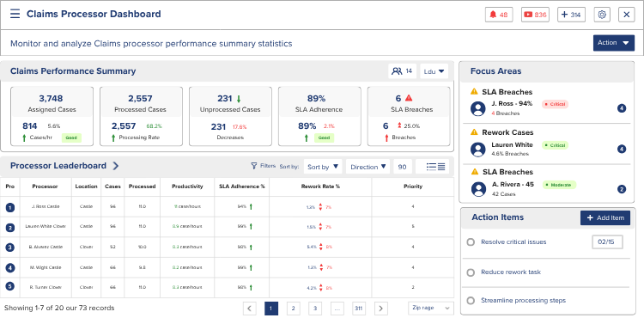Click J. Ross user avatar in Focus Areas
Screen dimensions: 644x318
click(x=478, y=108)
